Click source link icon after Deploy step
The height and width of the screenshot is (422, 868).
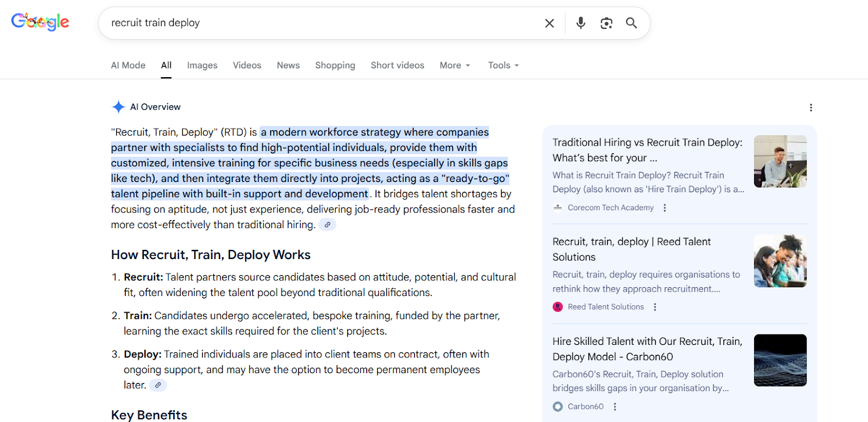[x=158, y=385]
